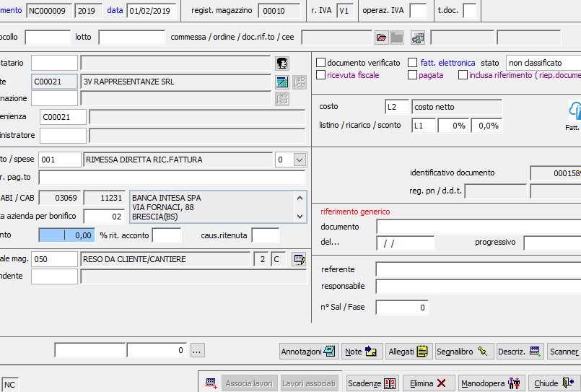Toggle inclusa riferimento checkbox
Screen dimensions: 581x392
[463, 75]
